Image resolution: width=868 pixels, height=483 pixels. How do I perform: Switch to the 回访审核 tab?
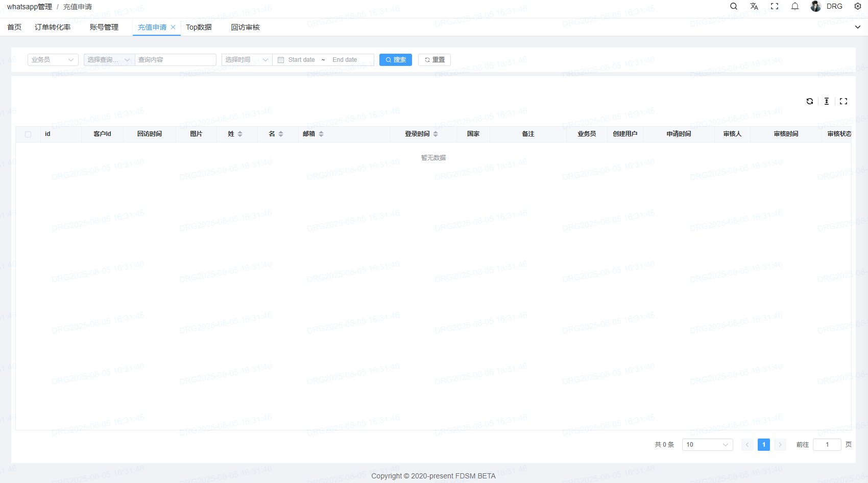tap(245, 27)
